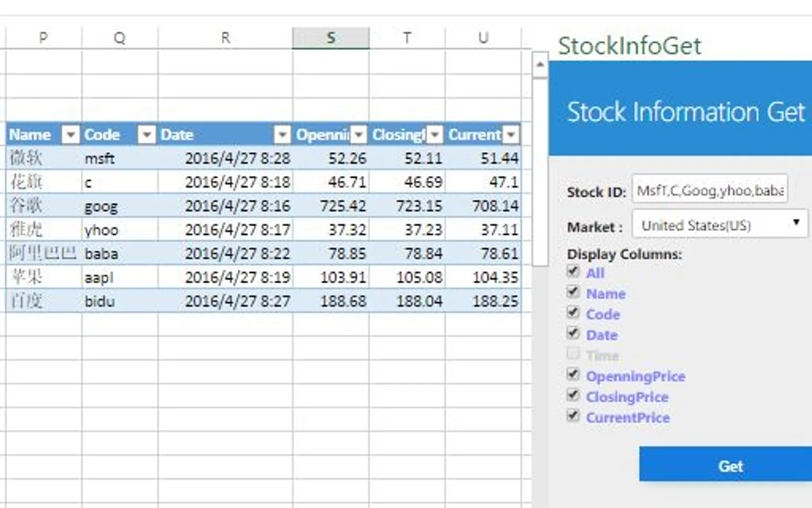
Task: Select the opening price cell 725.42
Action: pyautogui.click(x=331, y=206)
